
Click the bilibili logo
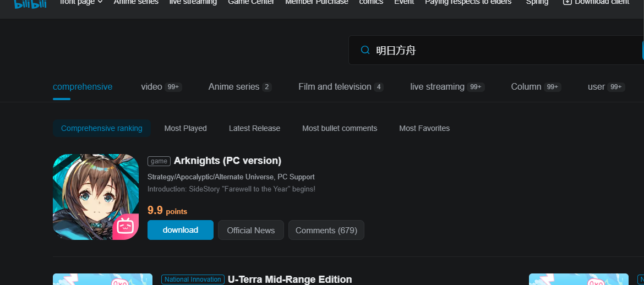pyautogui.click(x=30, y=3)
